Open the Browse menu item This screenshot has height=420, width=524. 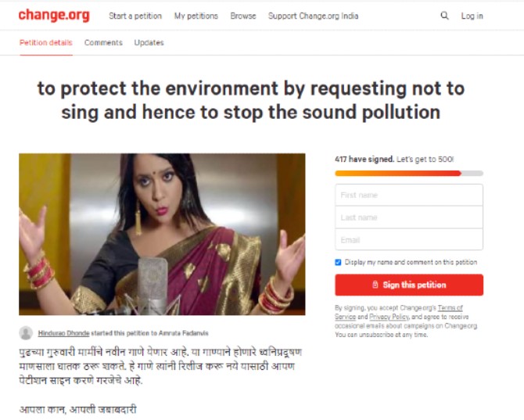point(243,16)
